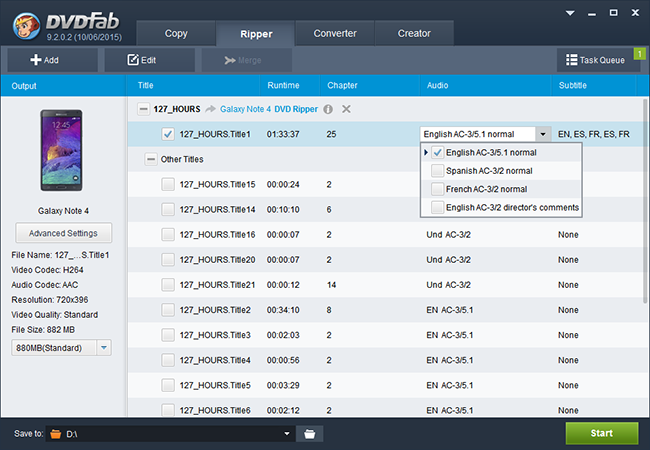Click runtime 01:33:37 of Title1
The image size is (650, 450).
(x=283, y=134)
